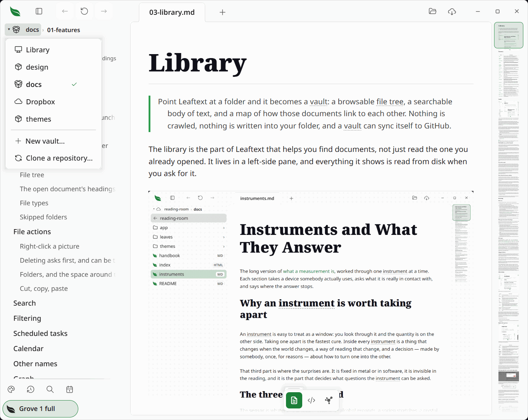Screen dimensions: 528x420
Task: Go forward with the right arrow
Action: point(104,11)
